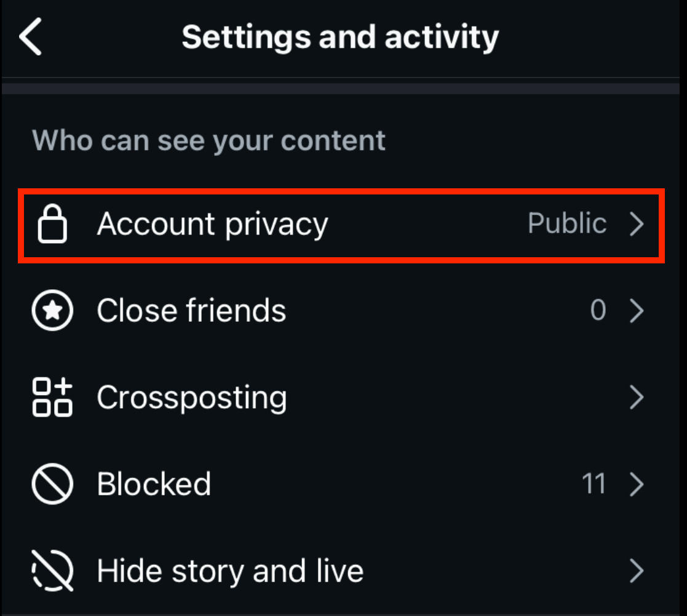Expand Hide story and live options
This screenshot has width=687, height=616.
pos(638,571)
